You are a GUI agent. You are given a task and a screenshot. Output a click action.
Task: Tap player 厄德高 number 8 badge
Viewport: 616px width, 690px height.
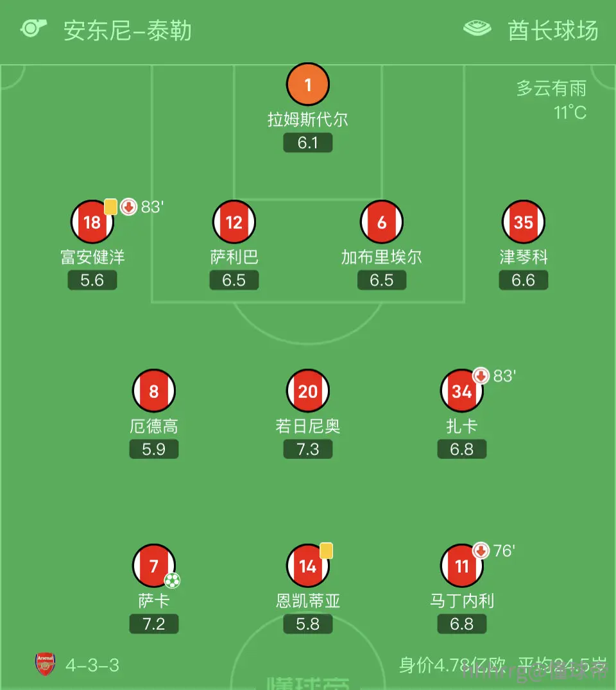coord(154,391)
